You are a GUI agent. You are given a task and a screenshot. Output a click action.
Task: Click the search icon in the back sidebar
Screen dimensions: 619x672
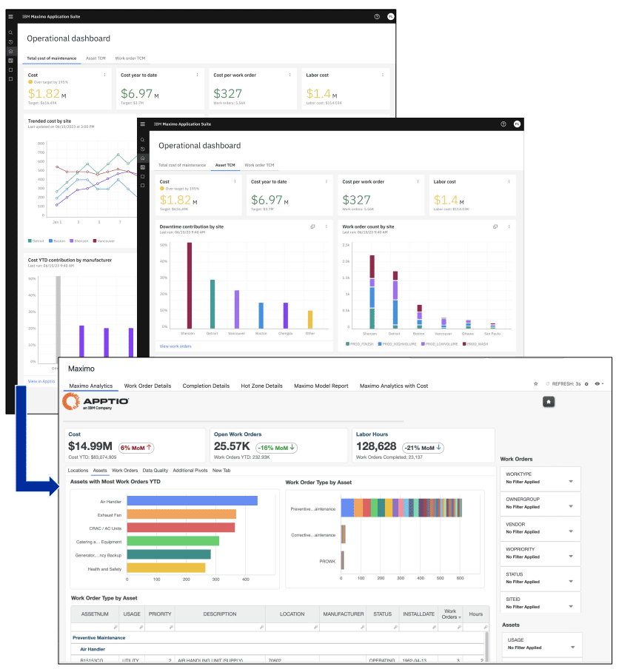click(x=10, y=33)
